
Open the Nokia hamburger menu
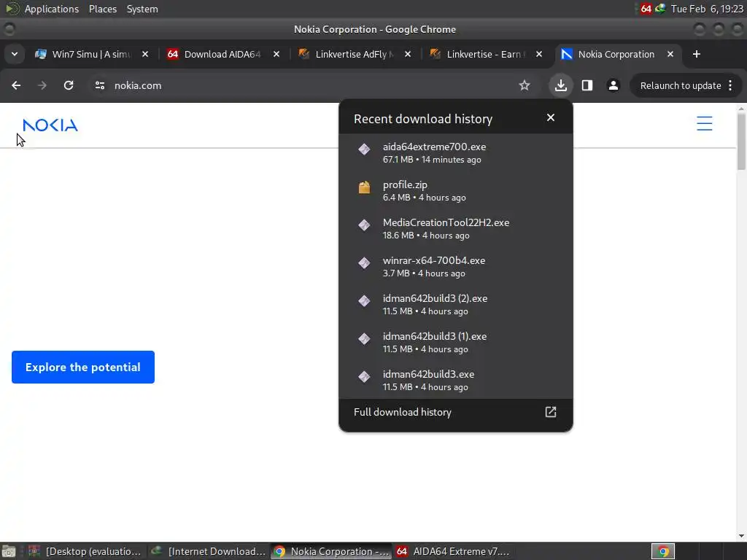[704, 123]
